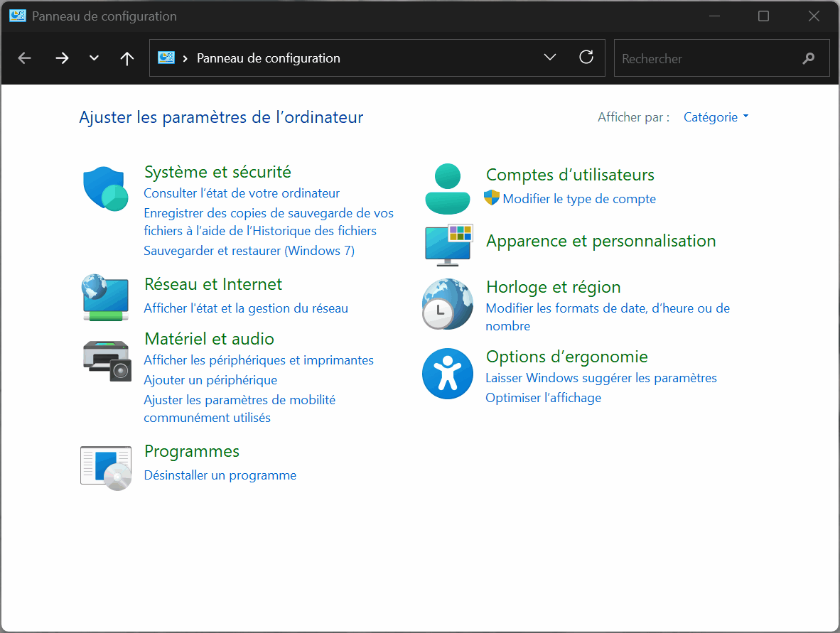
Task: Click Consulter l'état de votre ordinateur
Action: pyautogui.click(x=242, y=193)
